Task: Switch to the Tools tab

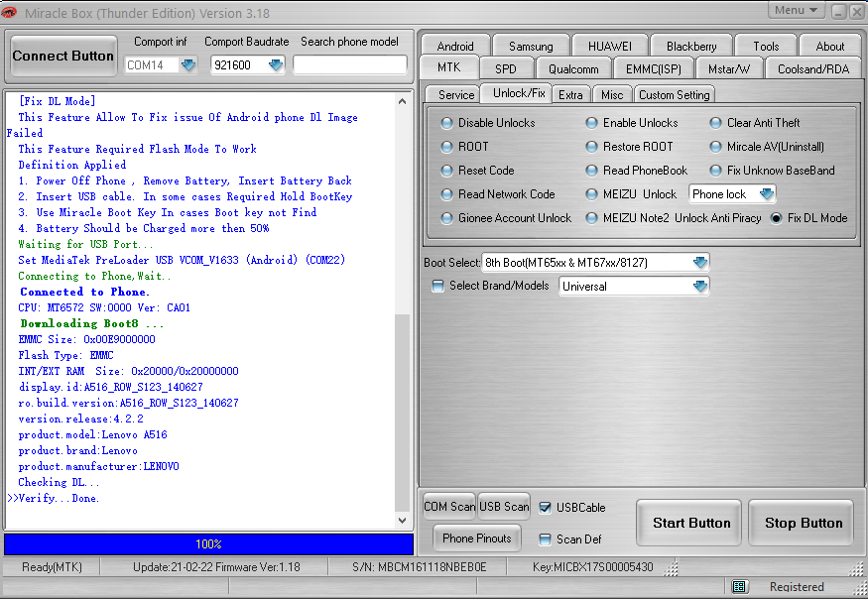Action: 766,46
